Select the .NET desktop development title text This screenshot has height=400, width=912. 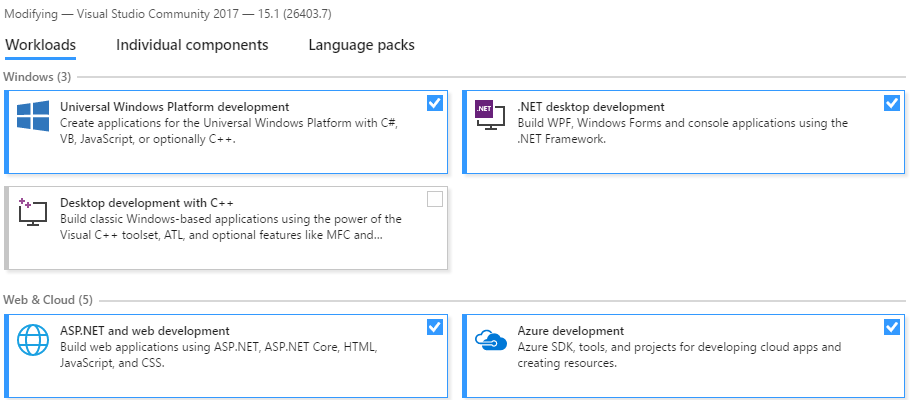(591, 107)
